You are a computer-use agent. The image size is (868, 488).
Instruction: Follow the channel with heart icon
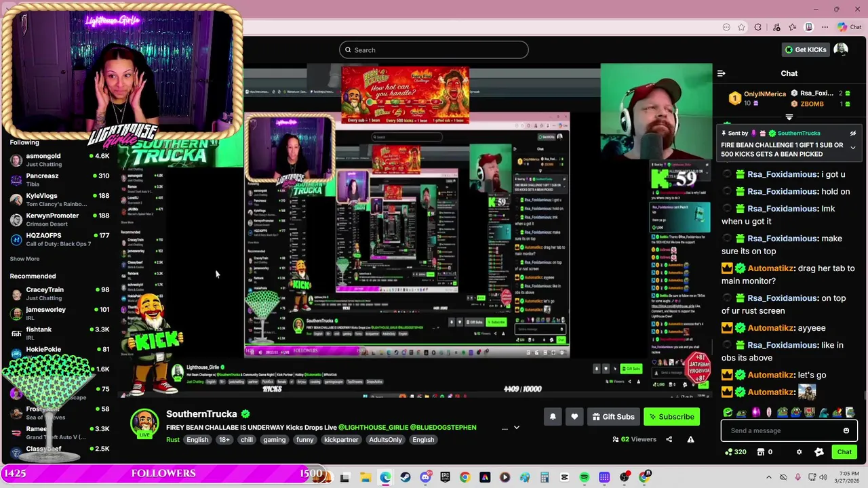(x=574, y=417)
